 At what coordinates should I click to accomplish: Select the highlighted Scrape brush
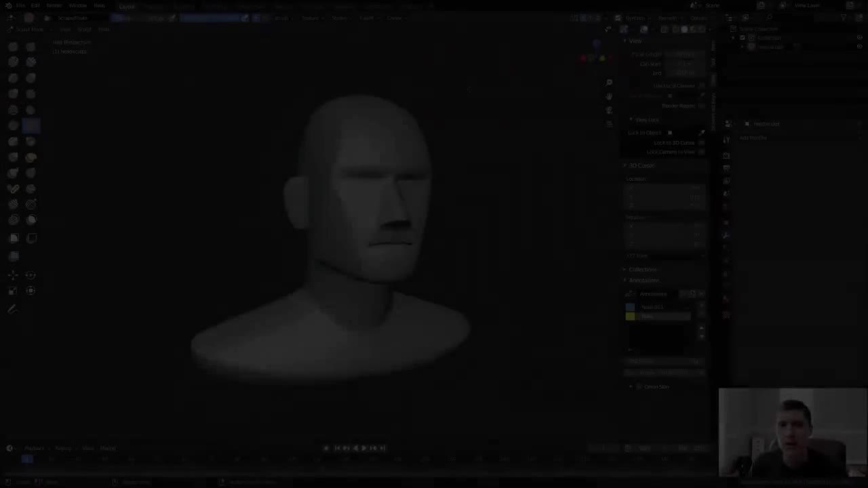31,125
